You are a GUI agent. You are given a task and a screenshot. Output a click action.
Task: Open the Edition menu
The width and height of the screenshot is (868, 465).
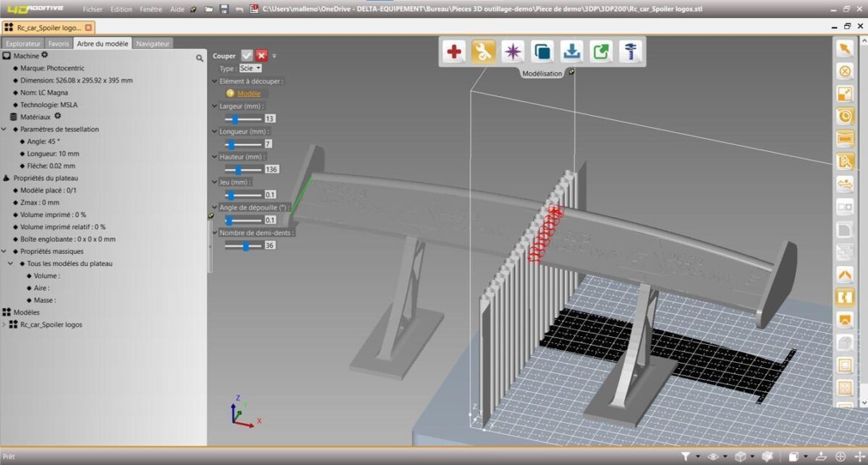pos(122,9)
